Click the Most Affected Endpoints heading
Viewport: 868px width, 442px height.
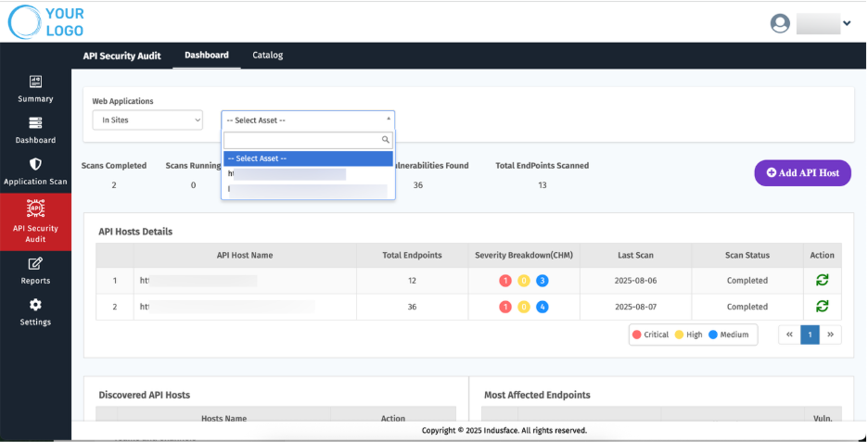537,395
